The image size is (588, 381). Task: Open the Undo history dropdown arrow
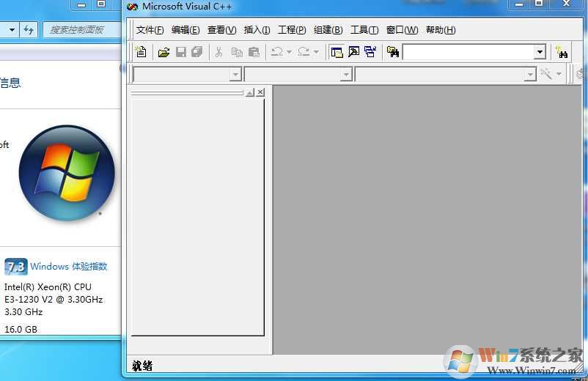point(289,52)
